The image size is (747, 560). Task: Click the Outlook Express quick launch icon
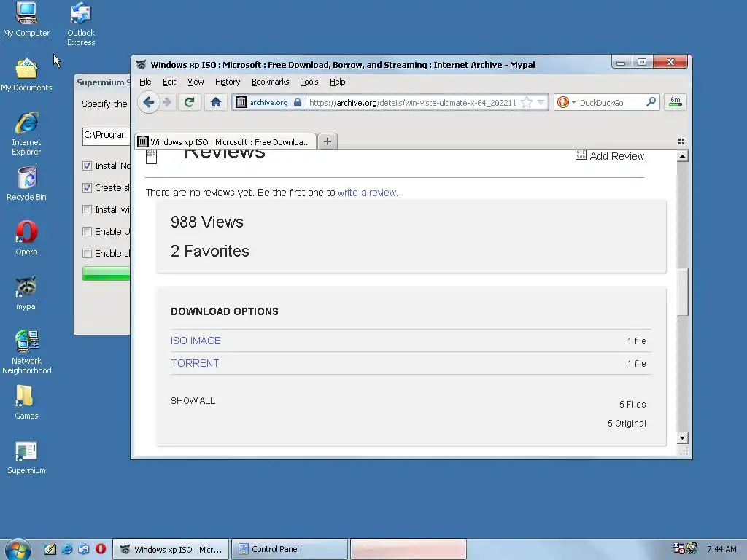[84, 549]
